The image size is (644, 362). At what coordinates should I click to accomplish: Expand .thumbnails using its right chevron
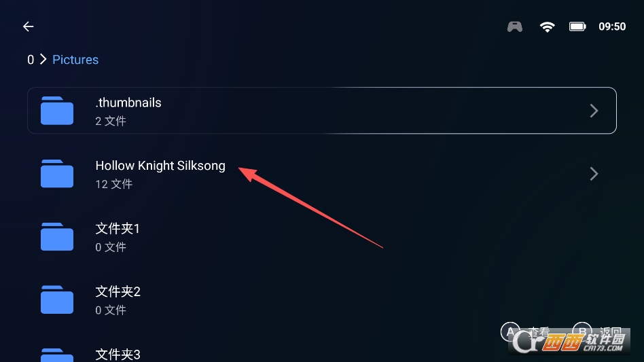(594, 111)
